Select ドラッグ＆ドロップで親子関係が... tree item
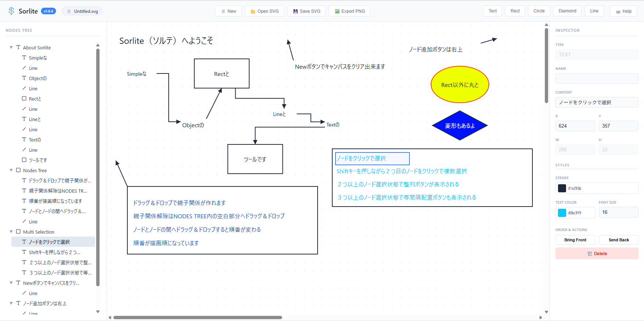The width and height of the screenshot is (644, 321). point(53,181)
